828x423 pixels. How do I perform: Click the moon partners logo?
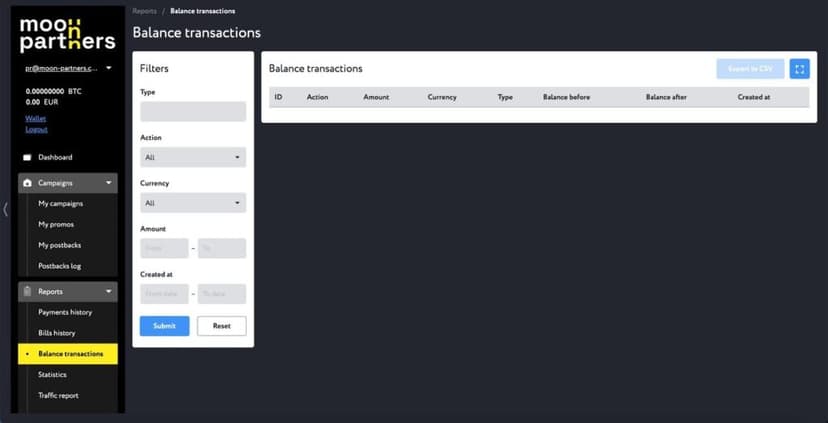click(68, 35)
